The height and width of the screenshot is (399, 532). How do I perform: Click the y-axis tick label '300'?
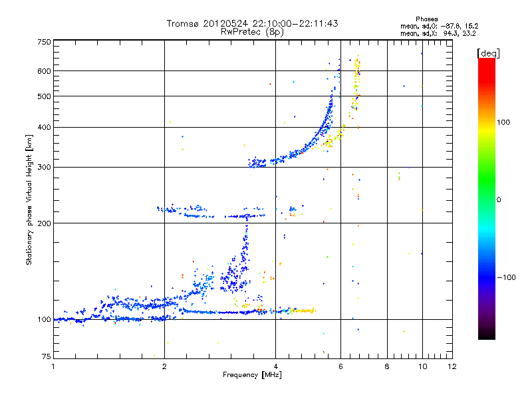click(44, 168)
